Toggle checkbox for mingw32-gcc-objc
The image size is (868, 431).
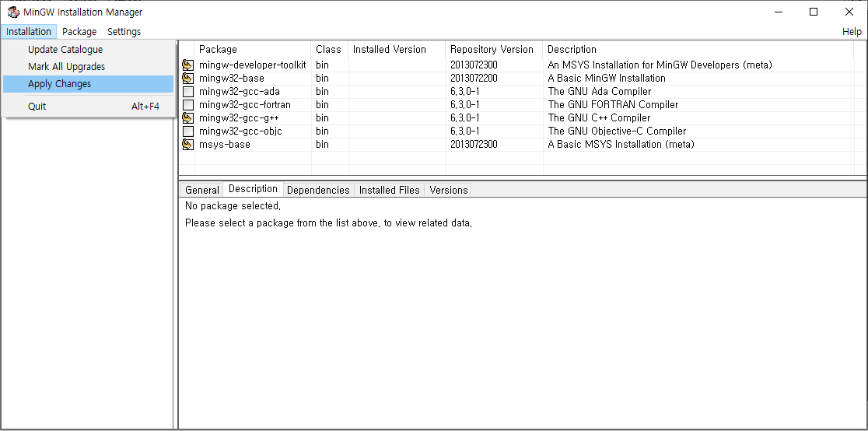pyautogui.click(x=188, y=131)
